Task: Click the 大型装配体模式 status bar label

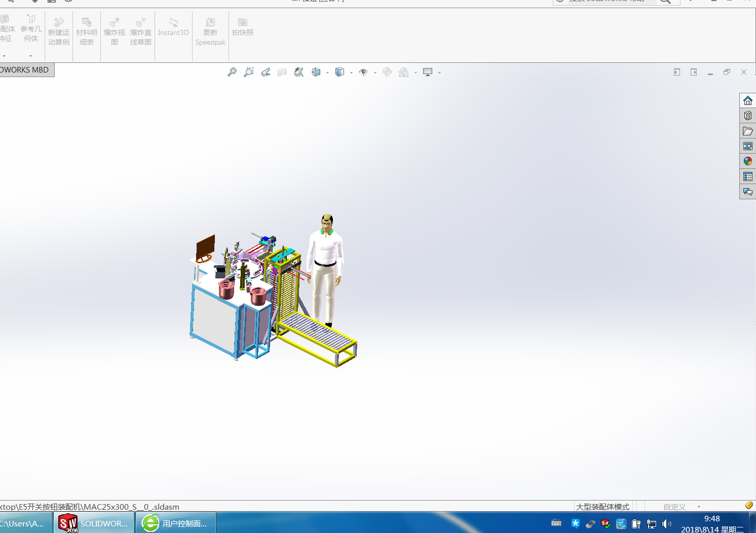Action: [602, 507]
